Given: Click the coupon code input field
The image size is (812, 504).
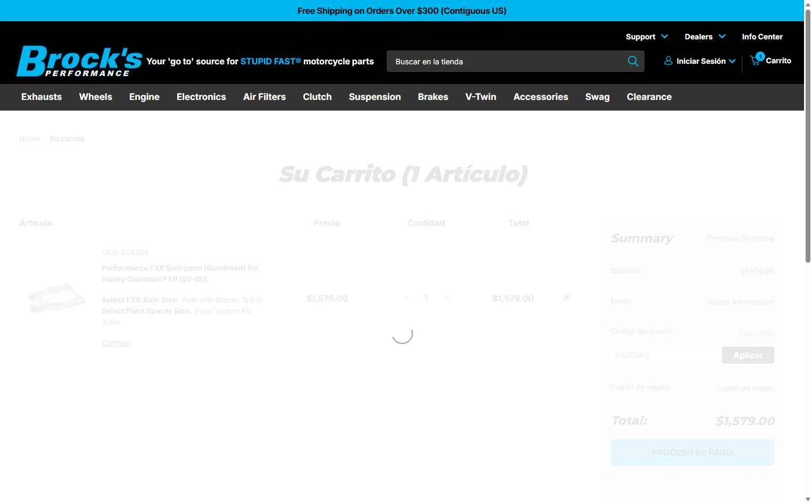Looking at the screenshot, I should pyautogui.click(x=665, y=355).
